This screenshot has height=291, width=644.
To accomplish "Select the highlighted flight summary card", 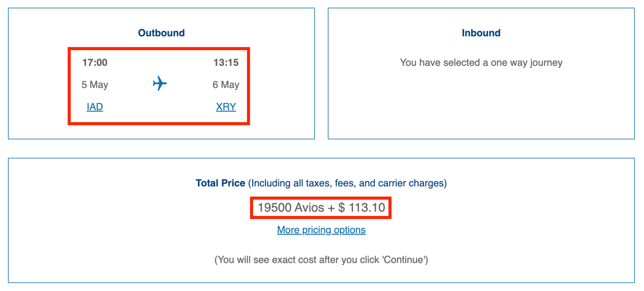I will coord(159,86).
